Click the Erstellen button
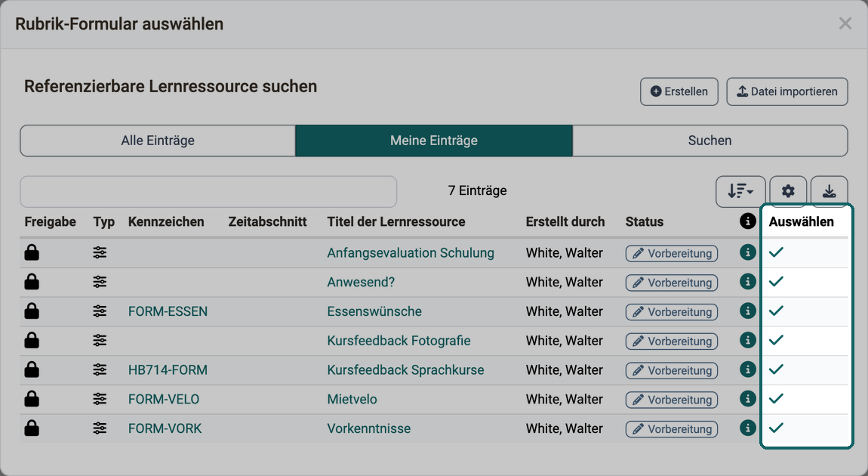This screenshot has width=868, height=476. point(679,91)
